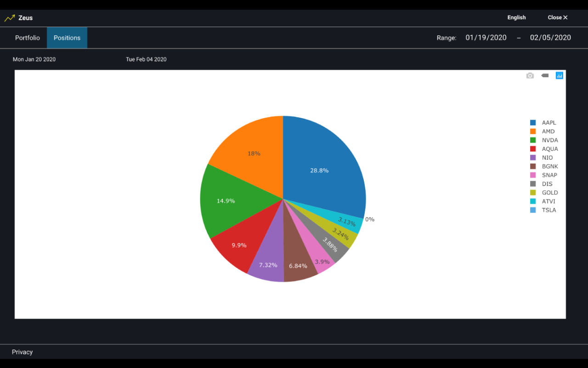Close the view with the X icon
The height and width of the screenshot is (368, 588).
(x=565, y=17)
